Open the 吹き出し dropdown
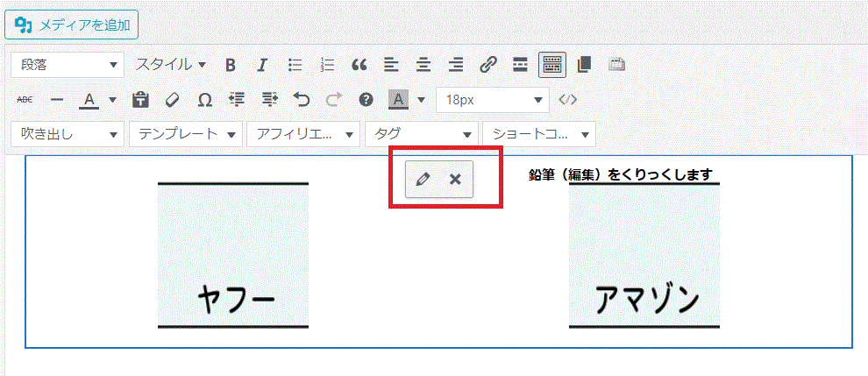 [67, 134]
